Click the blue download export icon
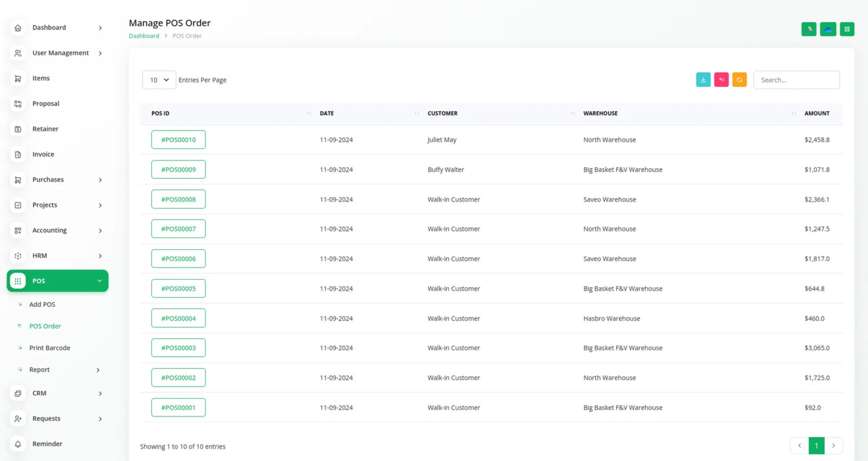This screenshot has width=868, height=461. coord(703,80)
